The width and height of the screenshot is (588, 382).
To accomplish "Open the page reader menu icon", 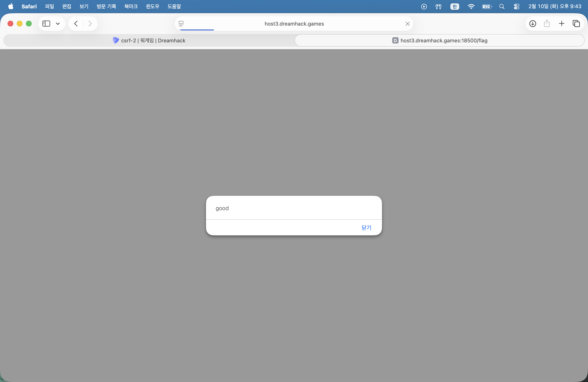I will tap(181, 24).
